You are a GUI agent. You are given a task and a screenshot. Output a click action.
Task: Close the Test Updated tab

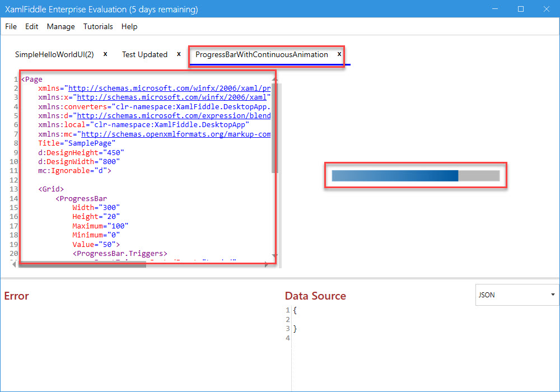(x=179, y=54)
